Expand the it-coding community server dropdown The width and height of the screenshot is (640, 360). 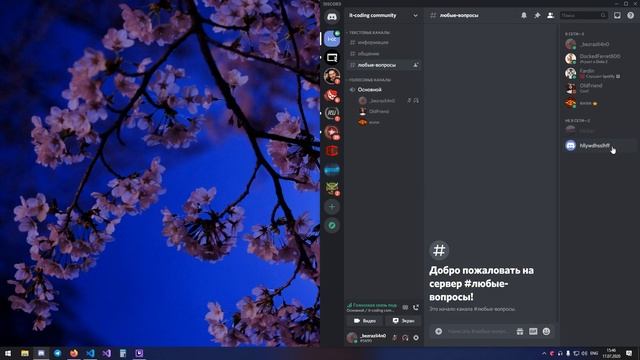pos(415,16)
